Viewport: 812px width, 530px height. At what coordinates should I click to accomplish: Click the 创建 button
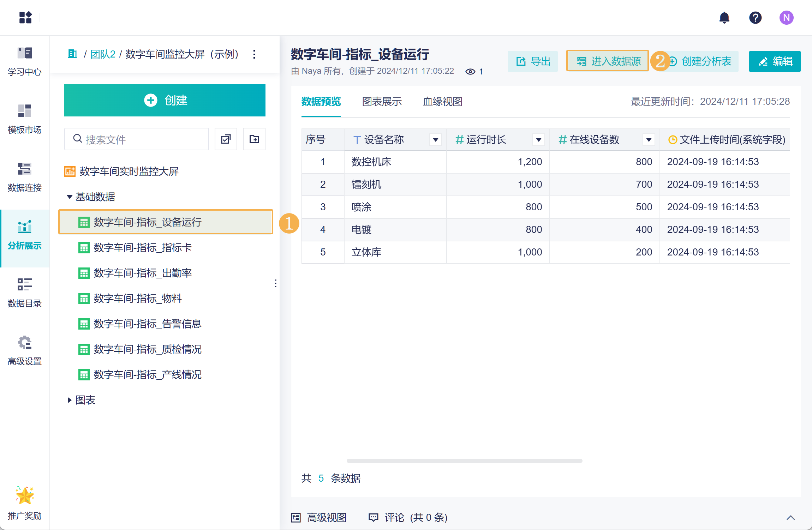(165, 100)
